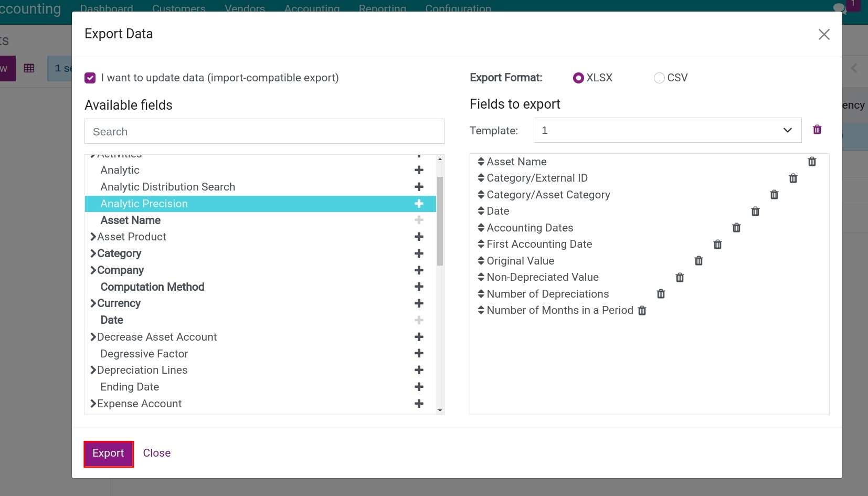Focus the available fields Search box
Screen dimensions: 868x496
point(264,131)
